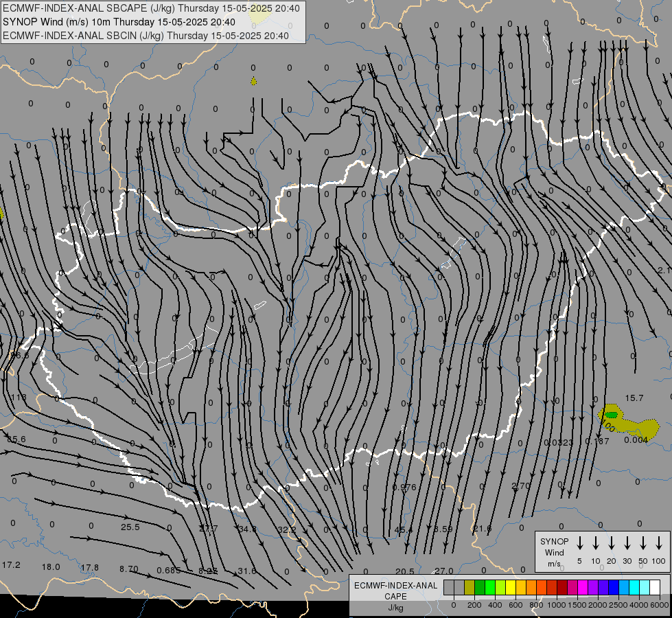Select the sky blue CAPE legend swatch

pos(623,588)
